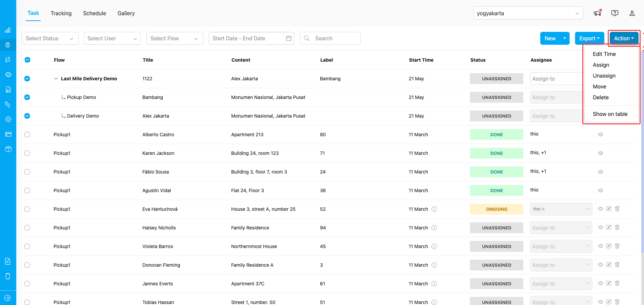The width and height of the screenshot is (644, 305).
Task: Open the analytics chart icon in sidebar
Action: [x=8, y=30]
